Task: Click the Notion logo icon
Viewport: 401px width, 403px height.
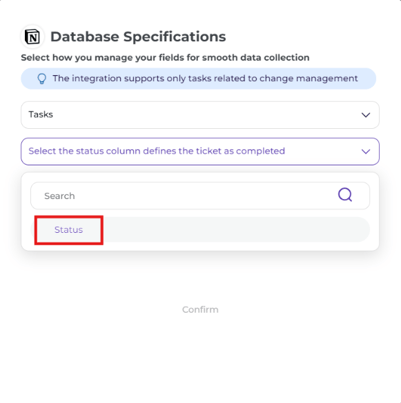Action: pos(33,37)
